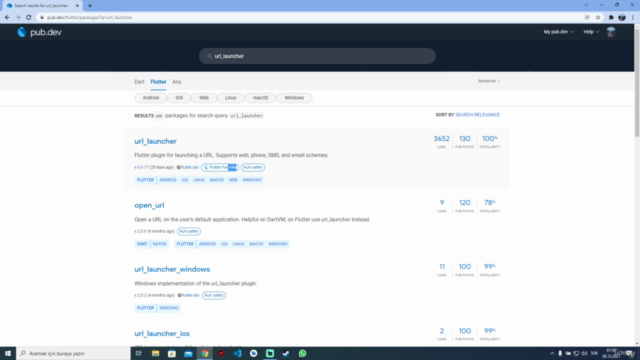Viewport: 640px width, 360px height.
Task: Select the Search results for url_launcher browser tab
Action: [41, 6]
